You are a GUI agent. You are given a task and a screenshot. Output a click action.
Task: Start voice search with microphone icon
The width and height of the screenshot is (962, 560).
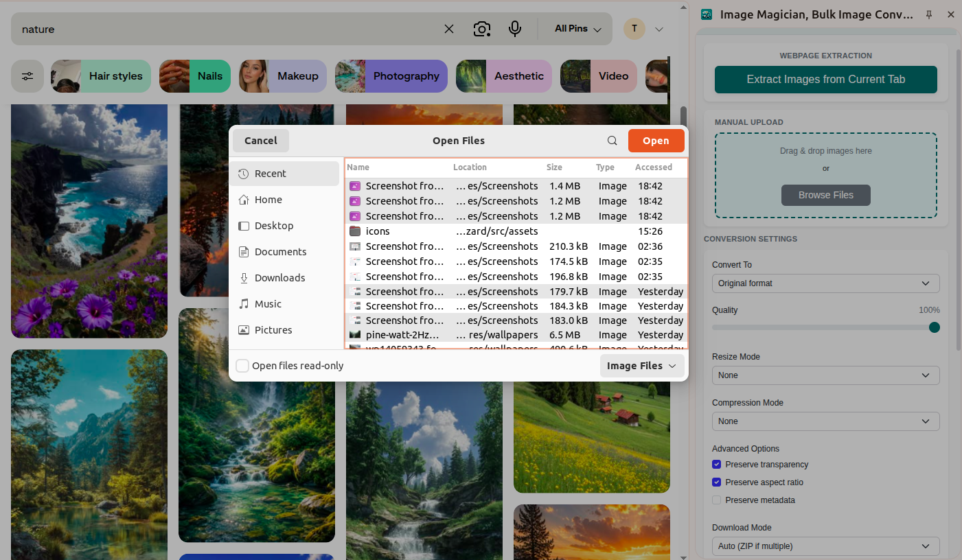click(x=515, y=29)
